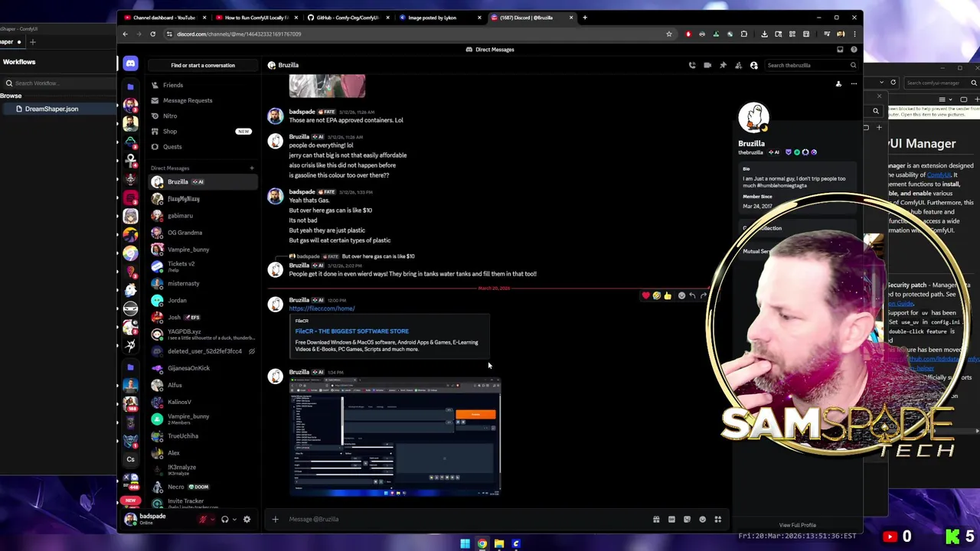Open the Discord home logo button
Screen dimensions: 980x551
pos(130,64)
